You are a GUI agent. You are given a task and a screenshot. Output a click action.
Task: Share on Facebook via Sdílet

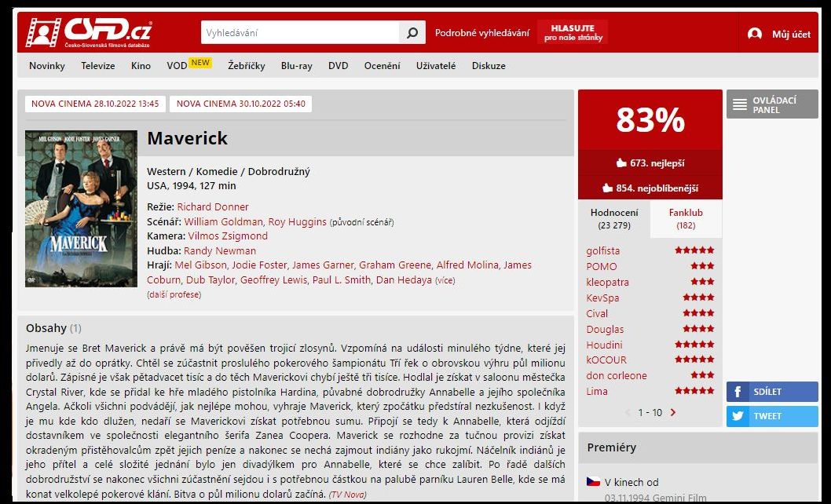772,392
